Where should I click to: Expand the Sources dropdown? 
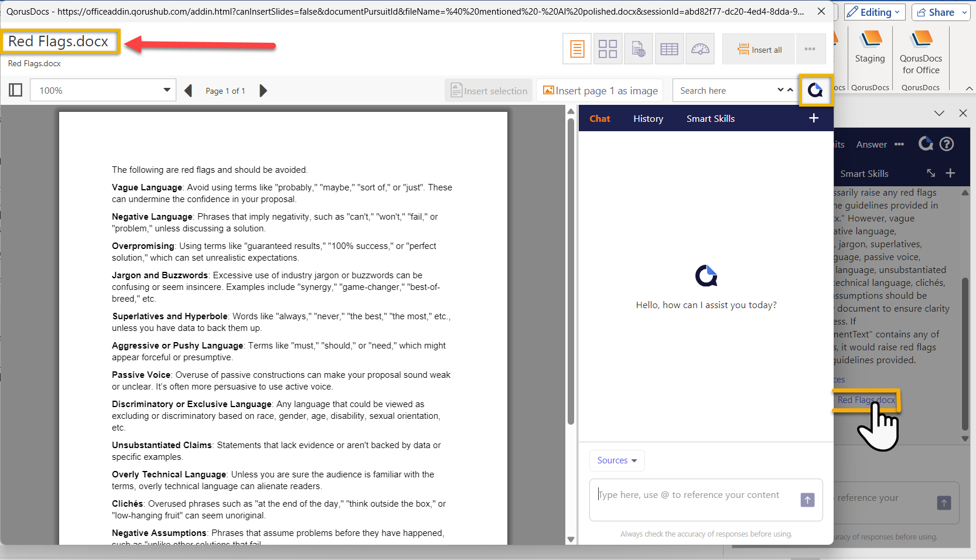click(x=617, y=460)
